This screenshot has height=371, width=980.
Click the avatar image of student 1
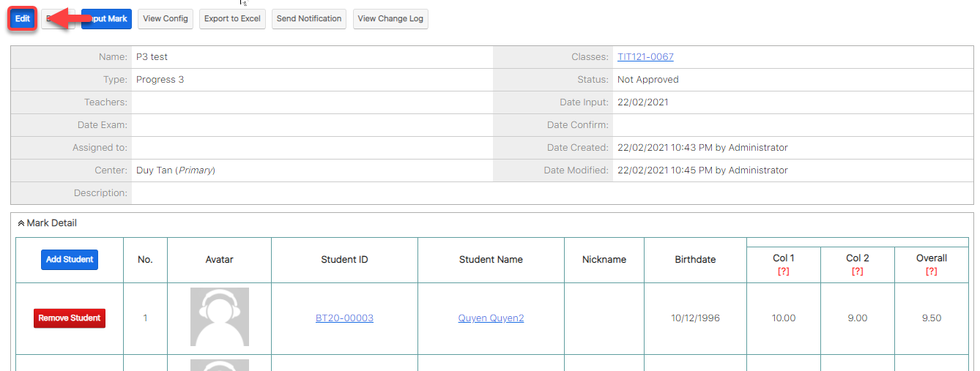[219, 317]
